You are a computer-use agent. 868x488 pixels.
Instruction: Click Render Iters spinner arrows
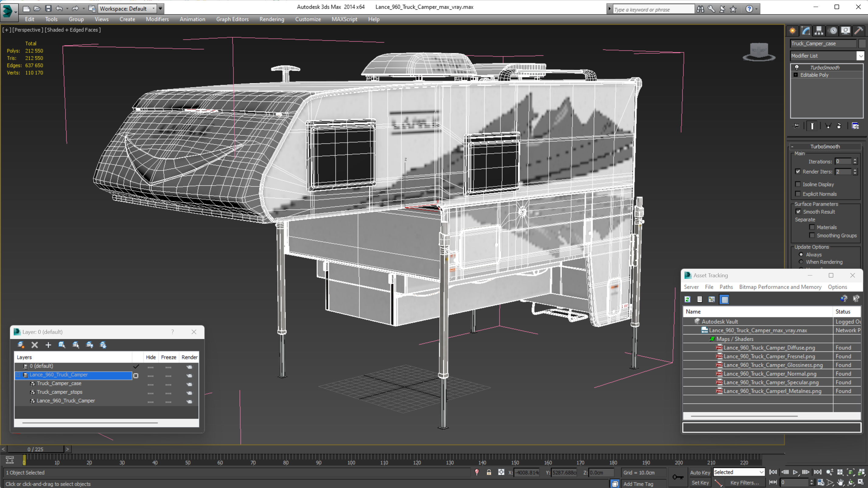click(855, 171)
